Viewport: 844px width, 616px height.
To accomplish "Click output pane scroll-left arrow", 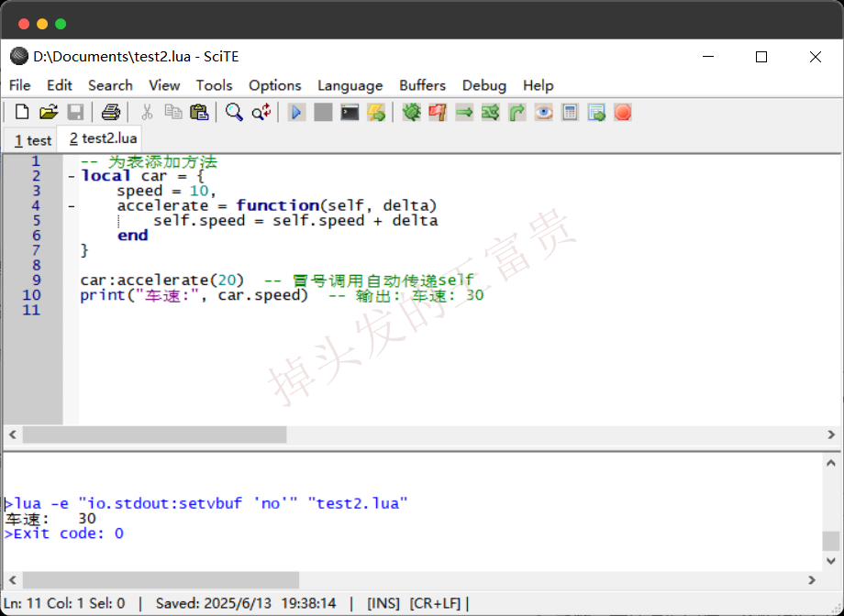I will pyautogui.click(x=13, y=580).
